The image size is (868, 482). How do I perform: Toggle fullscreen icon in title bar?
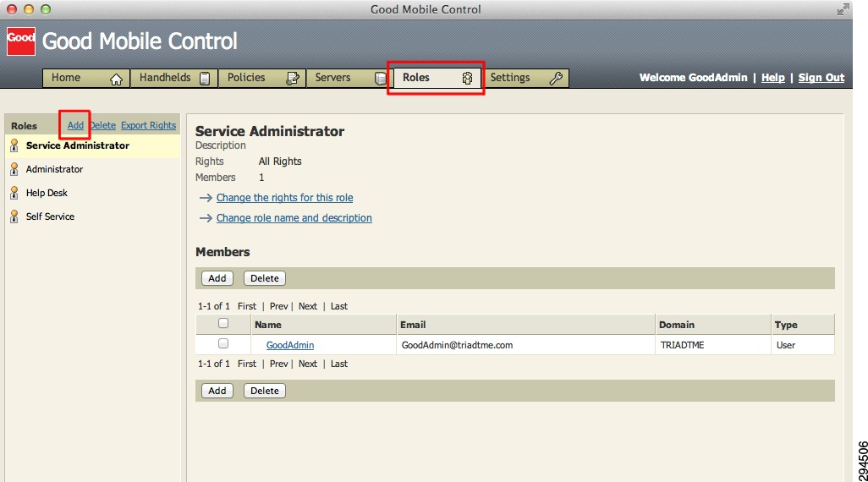tap(843, 9)
